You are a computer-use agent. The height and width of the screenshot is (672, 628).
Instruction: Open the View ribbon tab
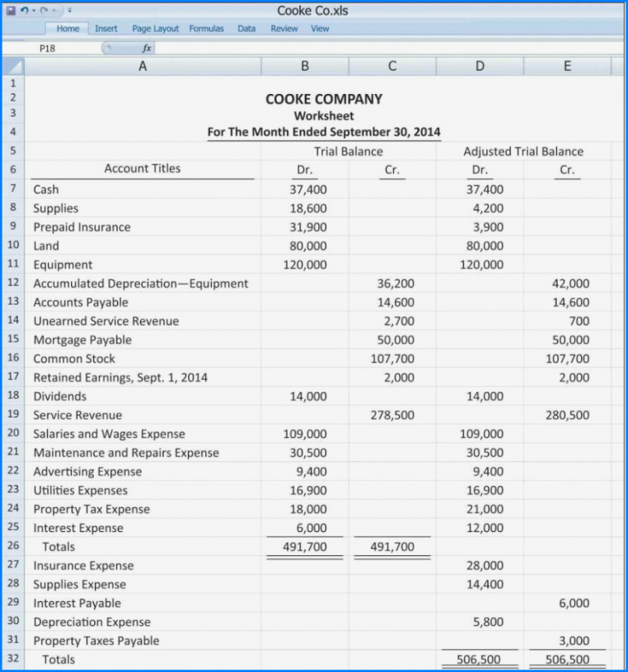point(320,29)
